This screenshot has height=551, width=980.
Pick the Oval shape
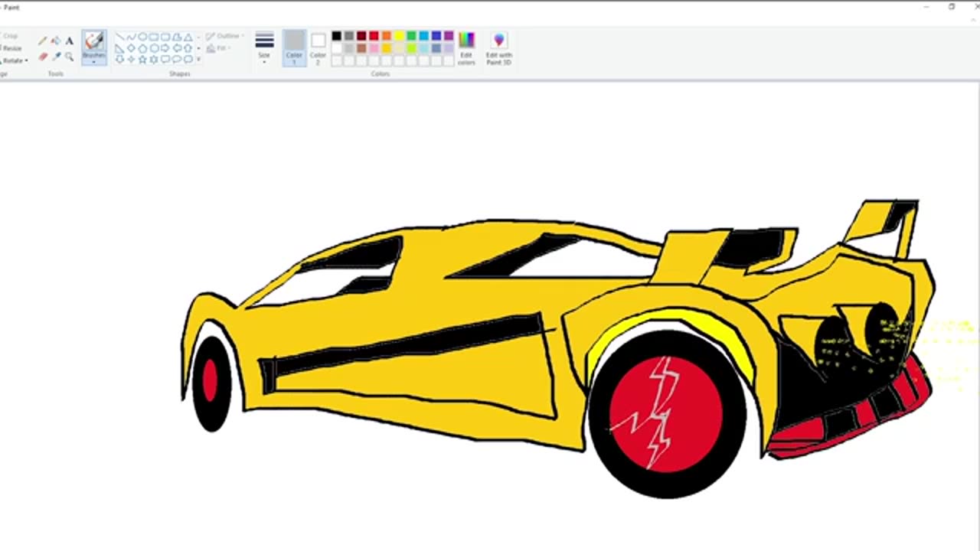(x=142, y=37)
